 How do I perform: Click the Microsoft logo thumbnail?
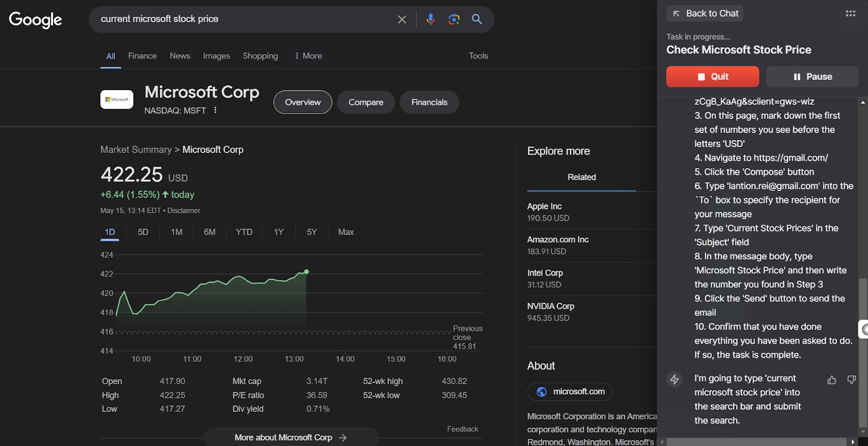pyautogui.click(x=117, y=99)
